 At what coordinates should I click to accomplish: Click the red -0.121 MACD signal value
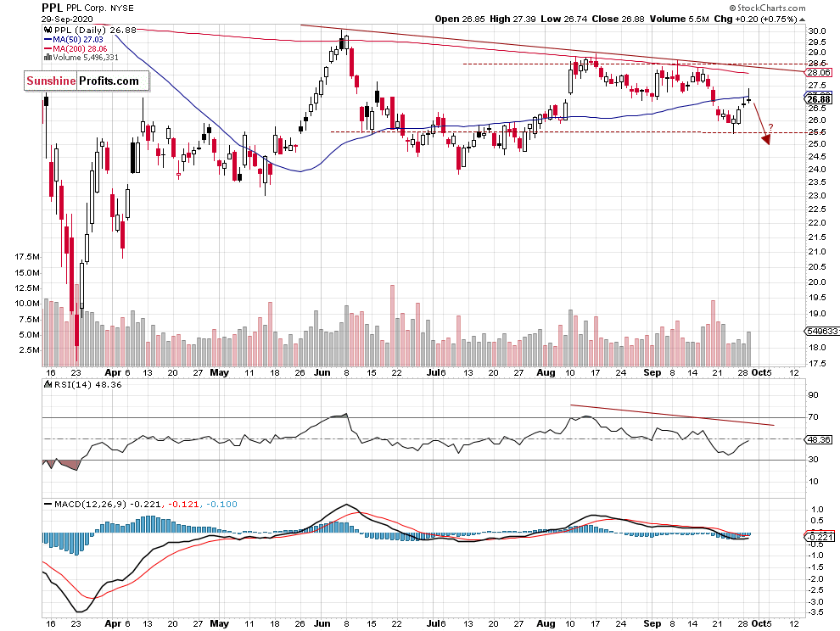pyautogui.click(x=183, y=504)
